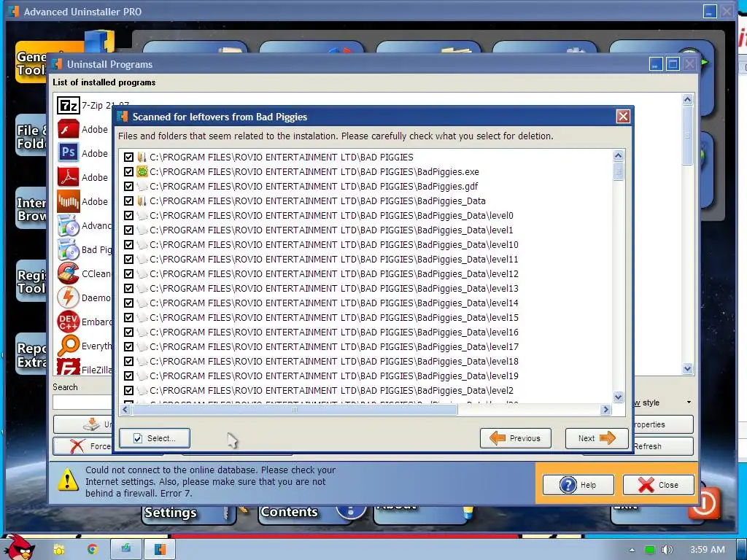This screenshot has width=747, height=560.
Task: Select the Daemon Tools lightning icon
Action: 68,297
